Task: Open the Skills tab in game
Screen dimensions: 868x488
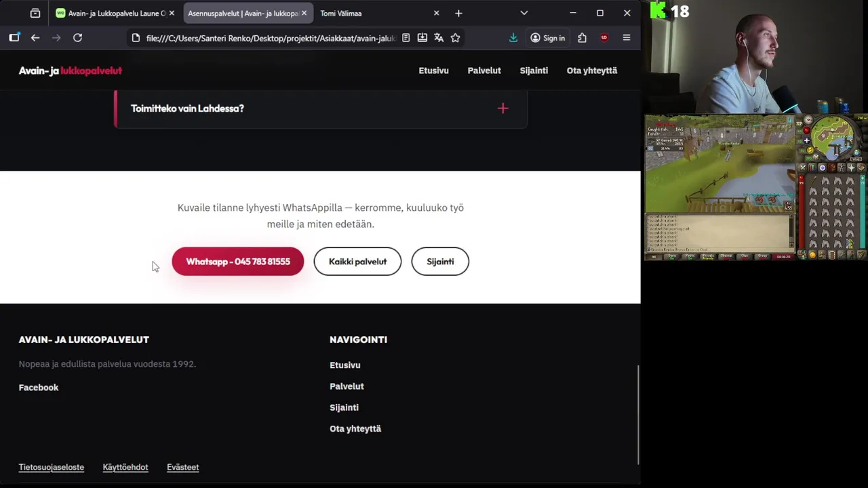Action: 812,167
